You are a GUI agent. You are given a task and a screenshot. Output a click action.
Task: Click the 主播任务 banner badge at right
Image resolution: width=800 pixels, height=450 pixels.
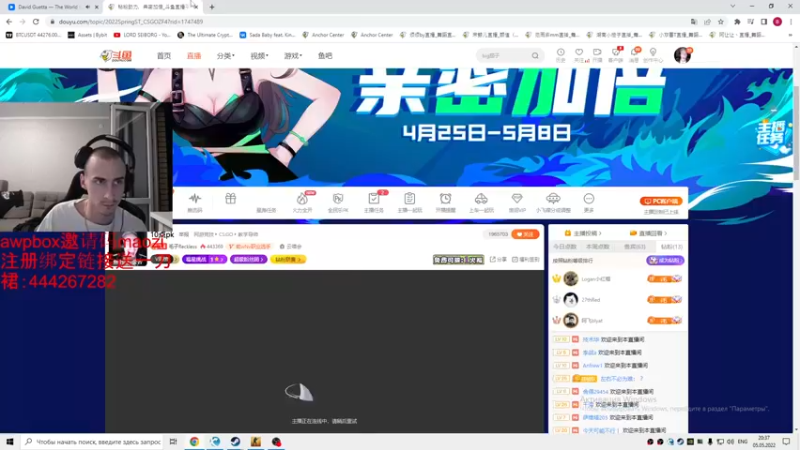point(770,133)
